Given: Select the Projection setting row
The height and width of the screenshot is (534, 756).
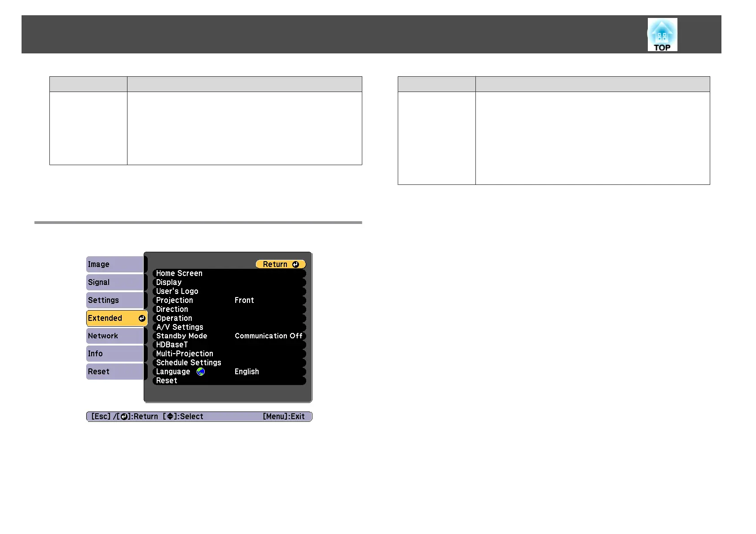Looking at the screenshot, I should click(x=229, y=300).
